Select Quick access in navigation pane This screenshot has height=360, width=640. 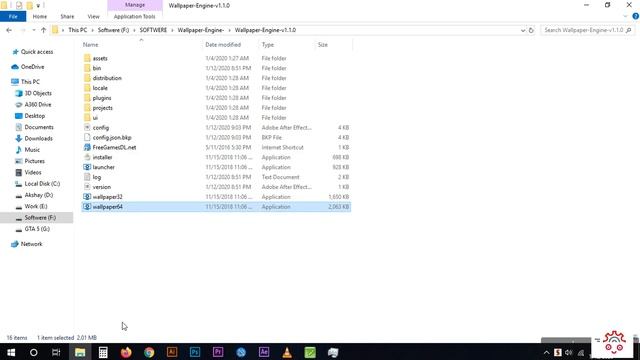point(37,52)
